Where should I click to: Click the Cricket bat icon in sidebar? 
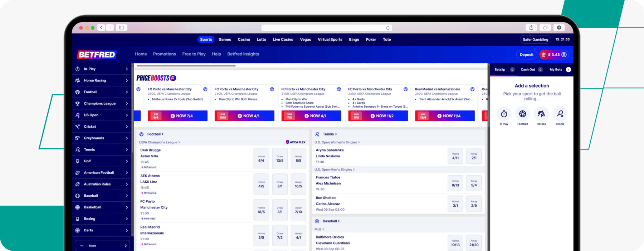coord(77,127)
